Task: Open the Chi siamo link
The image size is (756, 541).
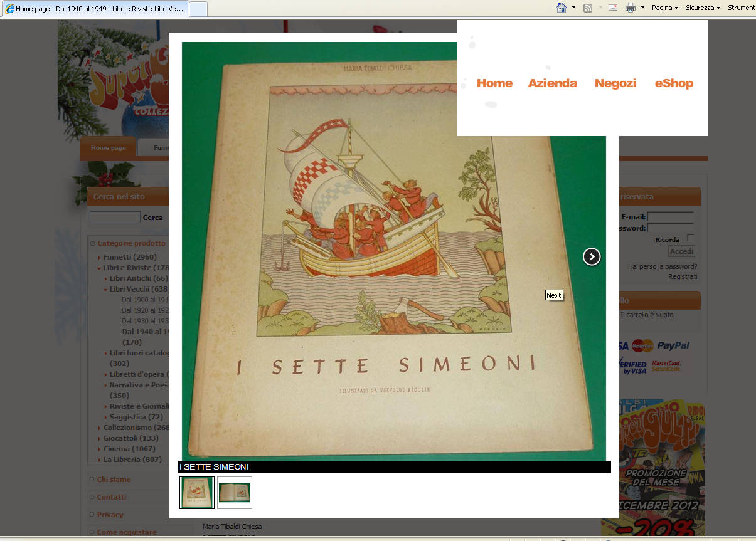Action: [x=114, y=480]
